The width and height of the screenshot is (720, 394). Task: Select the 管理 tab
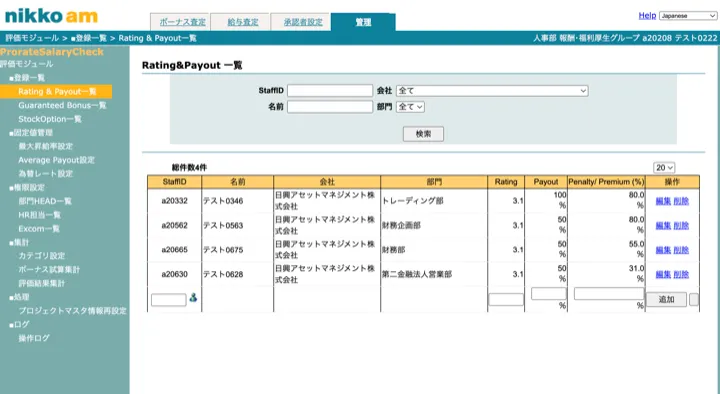363,22
